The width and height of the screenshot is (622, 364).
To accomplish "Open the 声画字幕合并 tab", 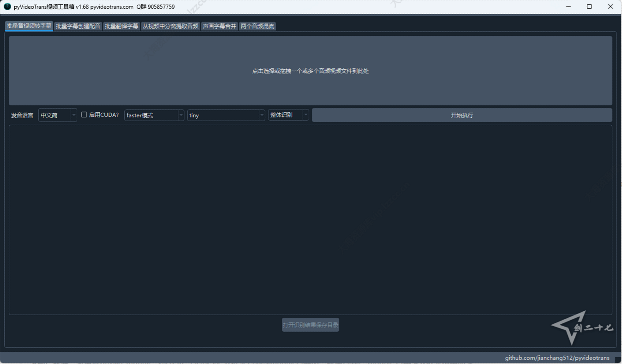I will pos(220,26).
